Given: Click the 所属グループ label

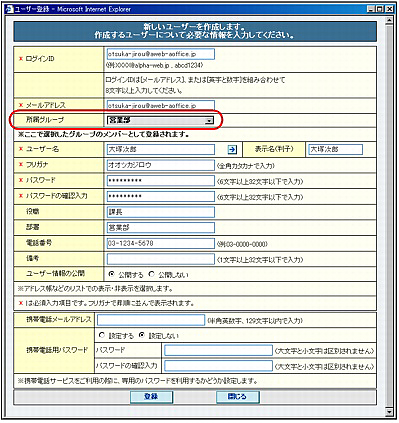Looking at the screenshot, I should pos(45,120).
